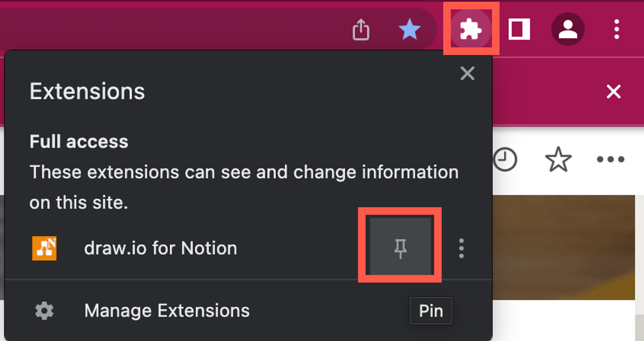Open the Manage Extensions gear icon

coord(43,310)
